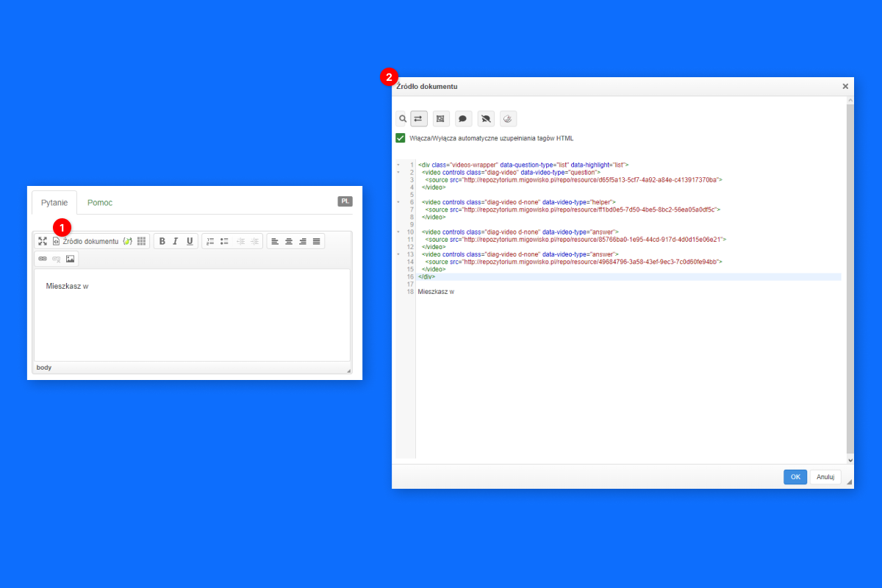Apply italic formatting
Viewport: 882px width, 588px height.
pos(176,241)
